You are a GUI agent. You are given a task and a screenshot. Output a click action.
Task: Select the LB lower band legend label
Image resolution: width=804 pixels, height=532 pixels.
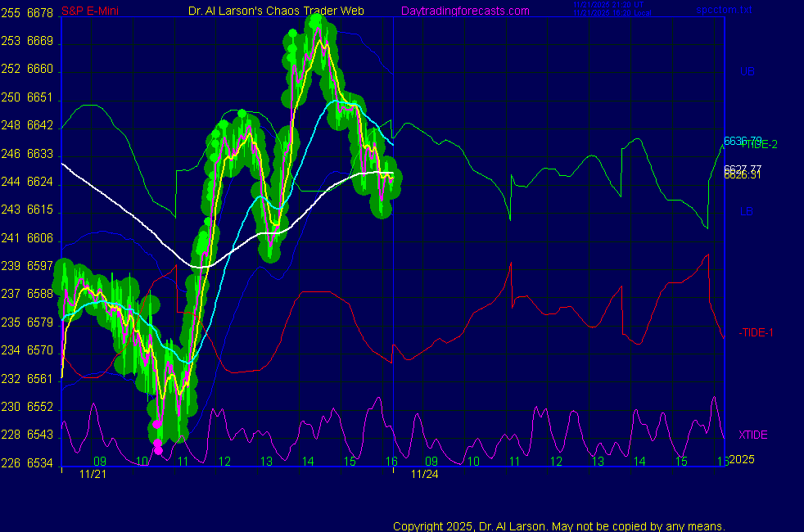point(746,211)
